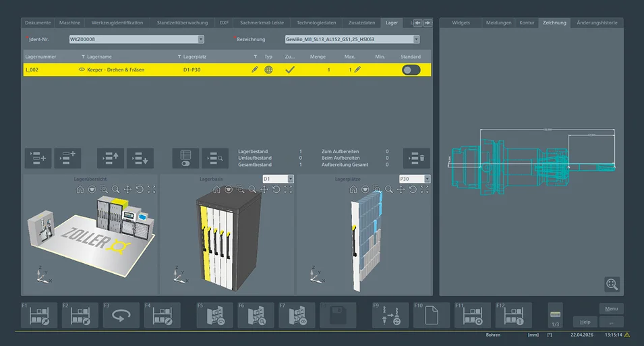Click the add row with plus icon

[x=38, y=158]
